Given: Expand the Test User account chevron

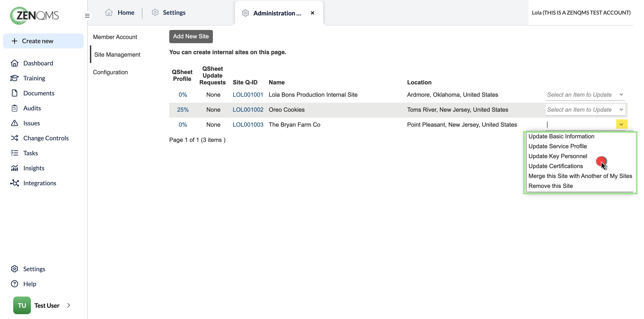Looking at the screenshot, I should [x=69, y=305].
